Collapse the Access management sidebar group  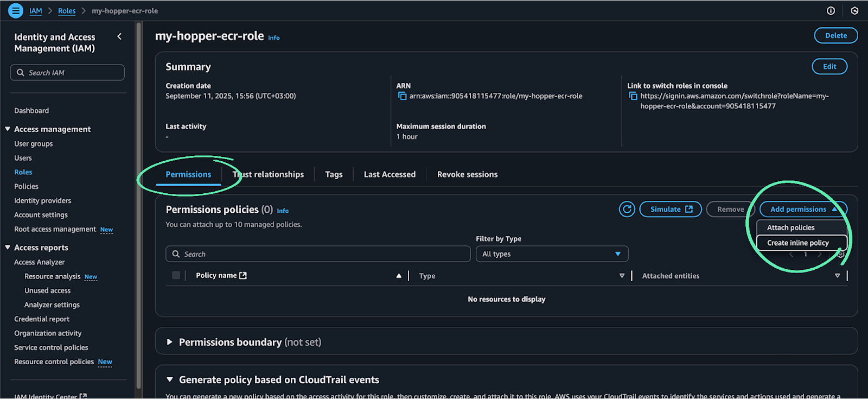8,129
